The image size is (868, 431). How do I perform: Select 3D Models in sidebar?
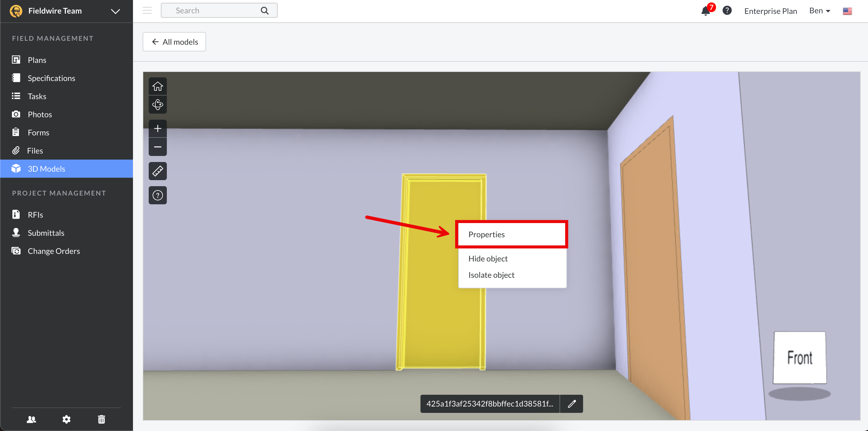[x=66, y=169]
